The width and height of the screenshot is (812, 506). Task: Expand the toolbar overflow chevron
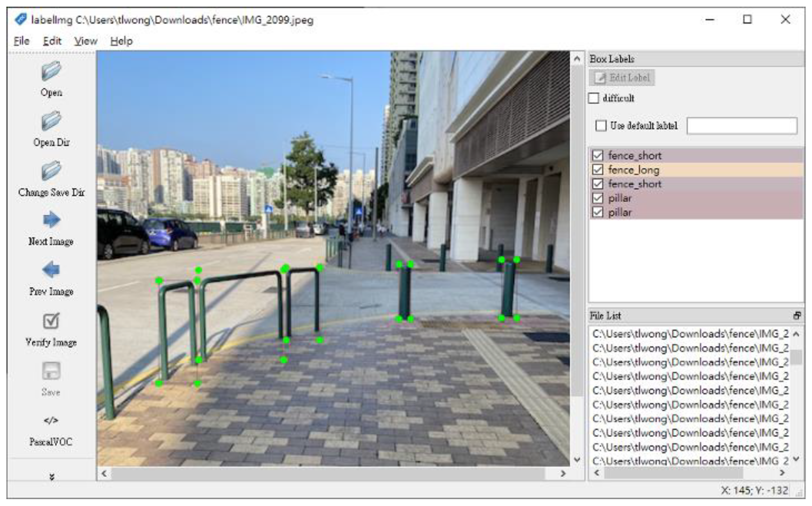click(x=52, y=476)
